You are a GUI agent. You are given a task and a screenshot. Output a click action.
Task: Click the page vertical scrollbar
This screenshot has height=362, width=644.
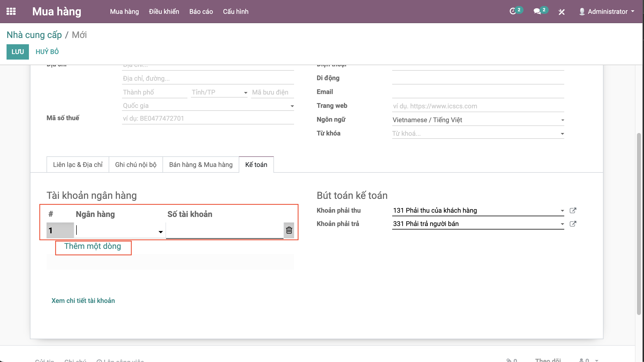coord(639,224)
